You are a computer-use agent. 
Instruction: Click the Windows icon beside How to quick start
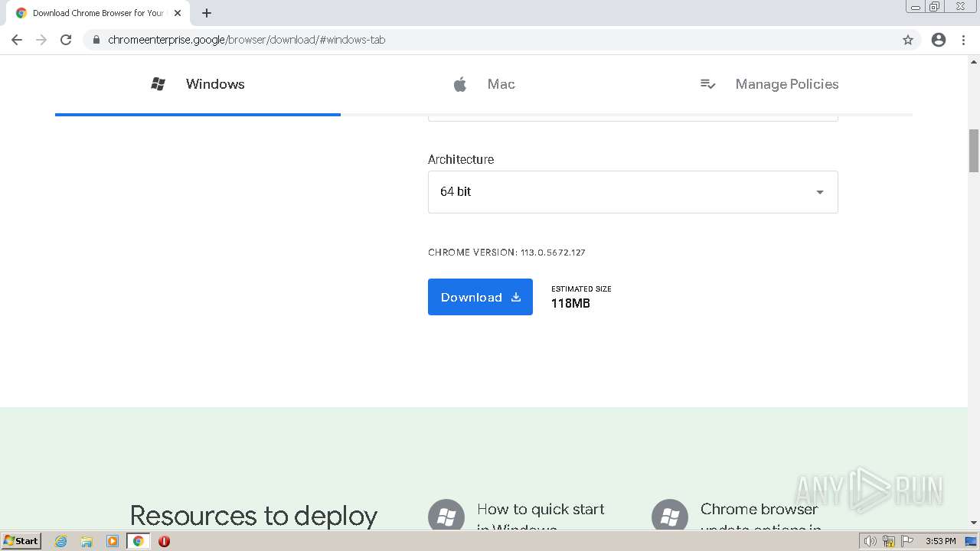coord(446,516)
